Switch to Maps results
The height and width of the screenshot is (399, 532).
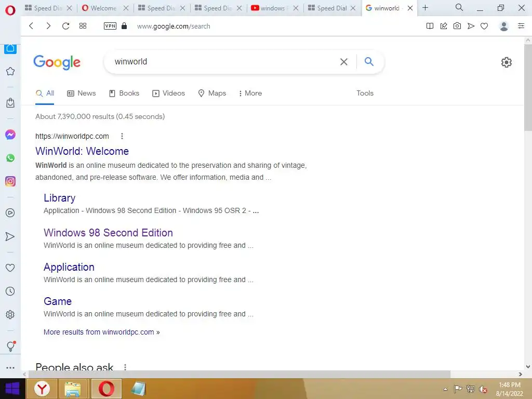212,94
